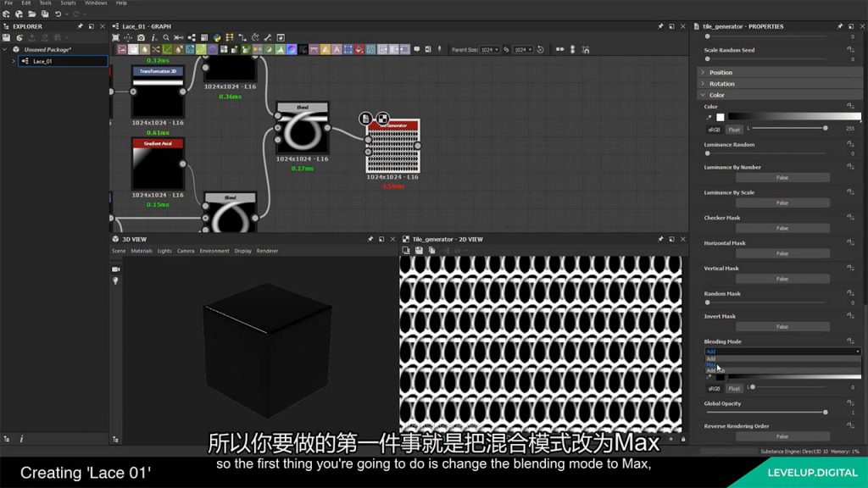Open the Edit menu
This screenshot has height=488, width=868.
point(26,3)
